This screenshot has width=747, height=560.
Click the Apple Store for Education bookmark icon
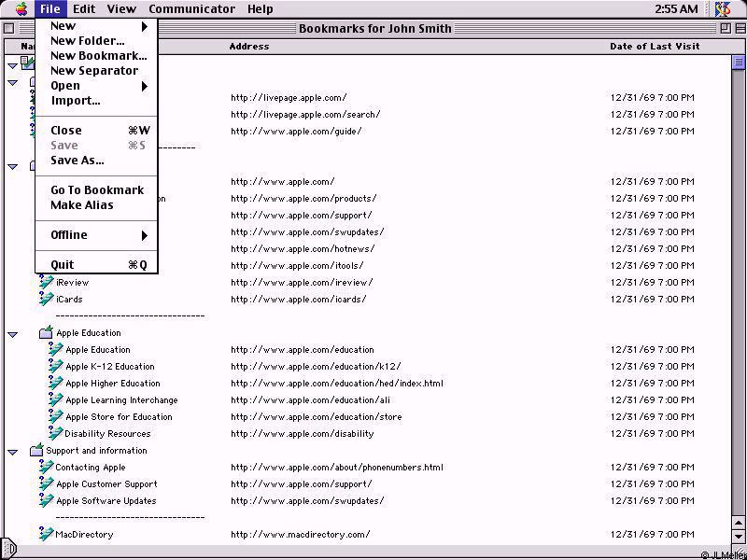pos(56,416)
